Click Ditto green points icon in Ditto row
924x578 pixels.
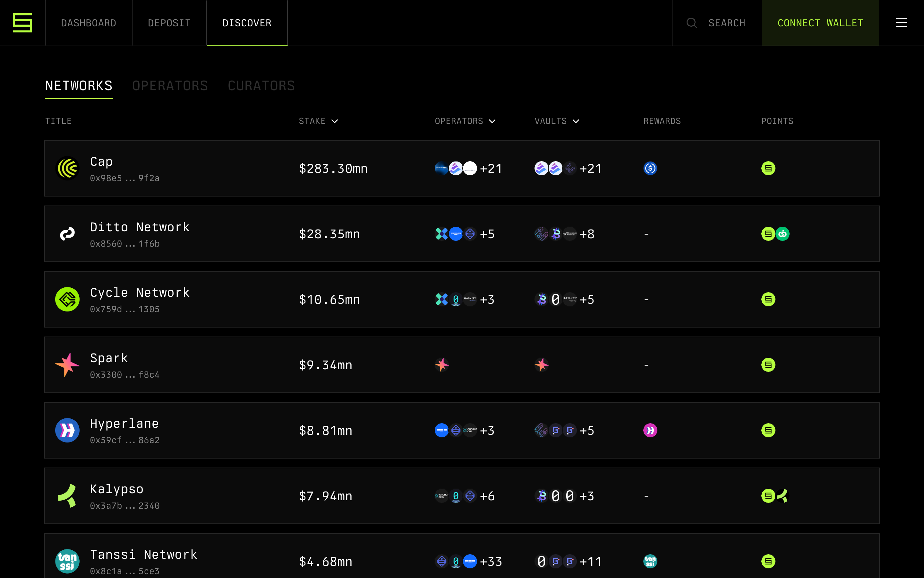point(782,233)
